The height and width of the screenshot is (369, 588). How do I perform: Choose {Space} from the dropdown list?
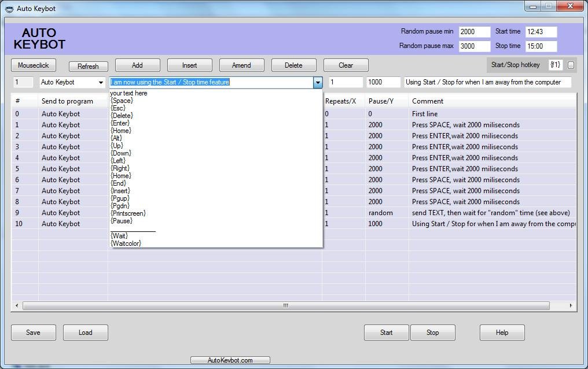tap(122, 101)
